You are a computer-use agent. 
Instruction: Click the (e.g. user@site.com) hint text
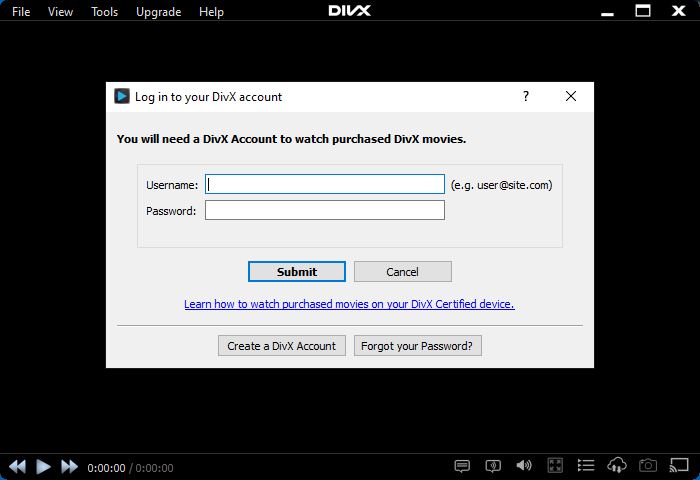click(501, 185)
